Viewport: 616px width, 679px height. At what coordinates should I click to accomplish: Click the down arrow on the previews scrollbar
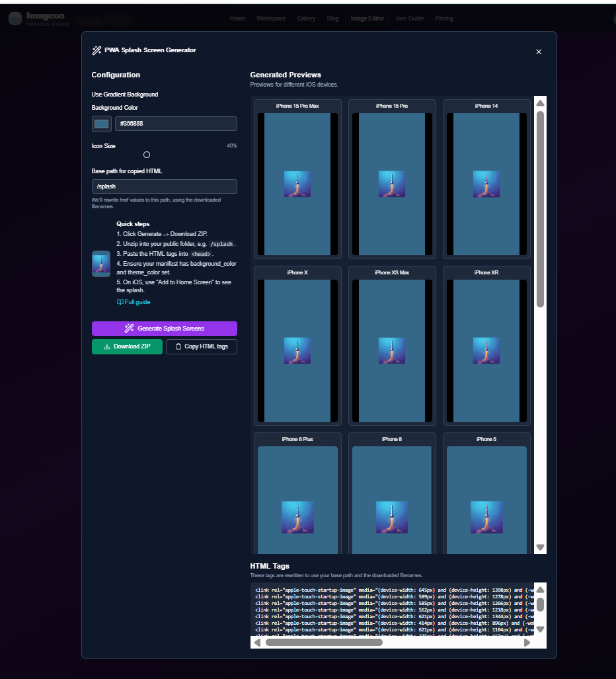(540, 547)
